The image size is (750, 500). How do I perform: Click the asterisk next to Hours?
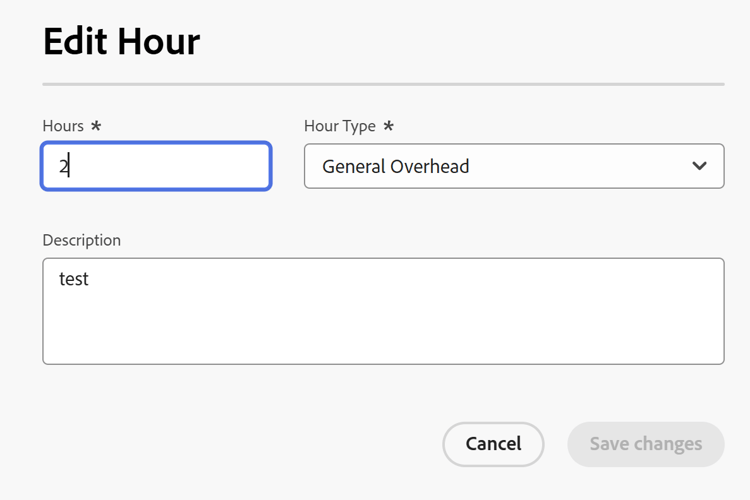[x=96, y=127]
